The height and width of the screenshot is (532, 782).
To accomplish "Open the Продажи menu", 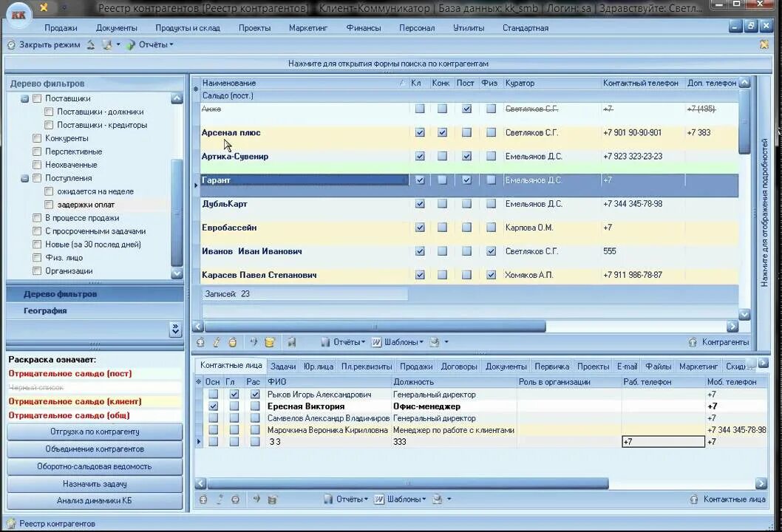I will [61, 28].
